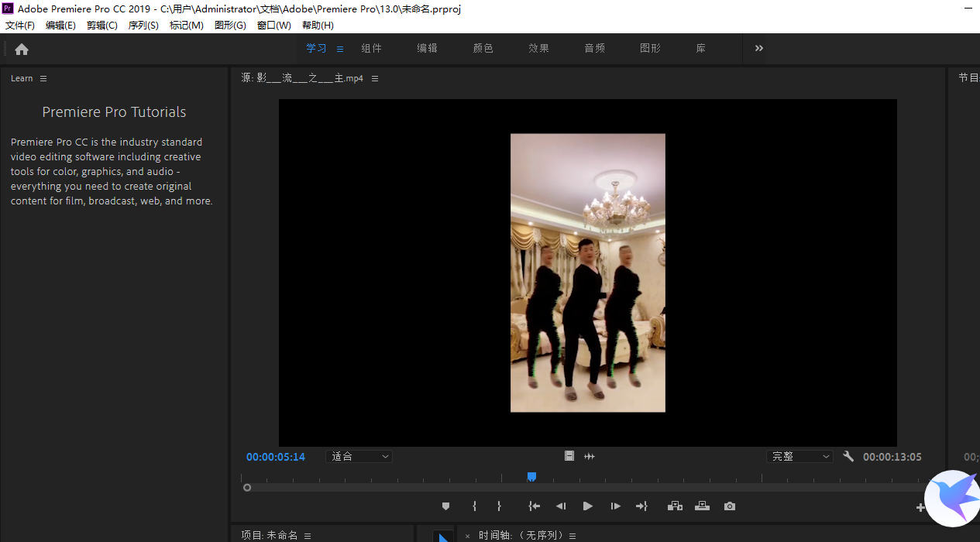Screen dimensions: 980x542
Task: Add a marker in source monitor
Action: [x=445, y=506]
